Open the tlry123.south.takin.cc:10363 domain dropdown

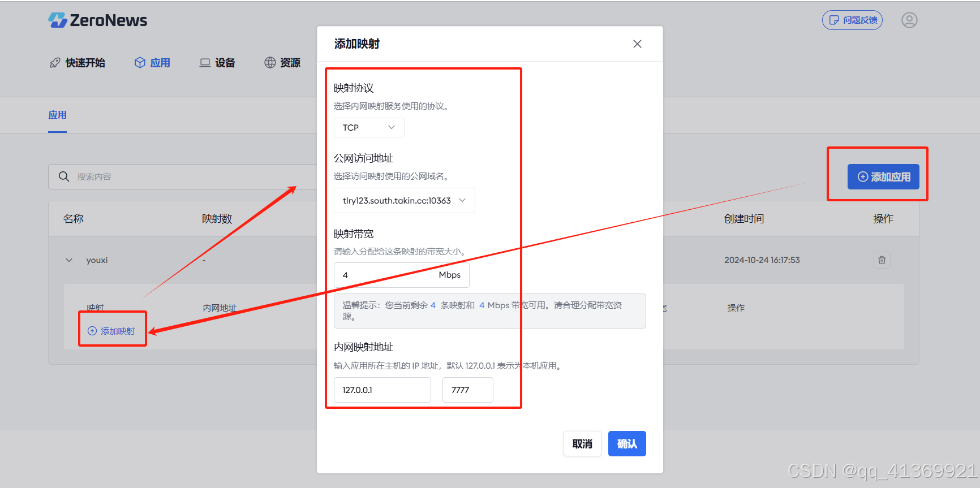click(x=404, y=201)
